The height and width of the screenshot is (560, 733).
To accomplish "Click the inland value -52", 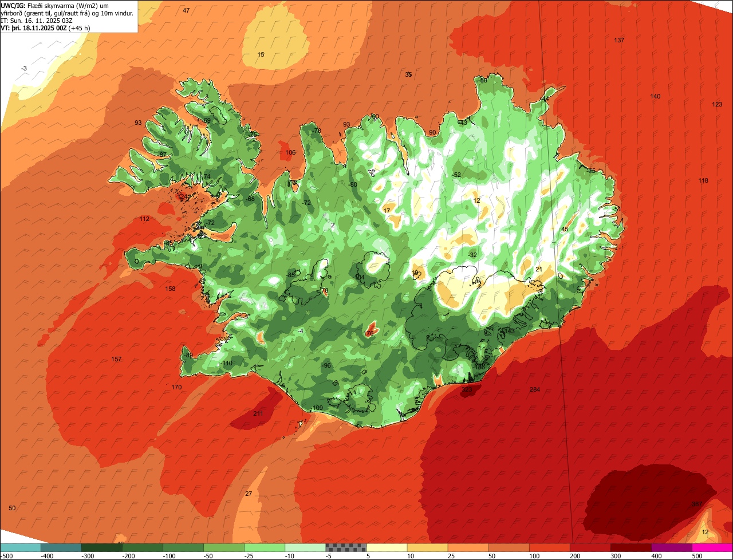I will coord(456,175).
